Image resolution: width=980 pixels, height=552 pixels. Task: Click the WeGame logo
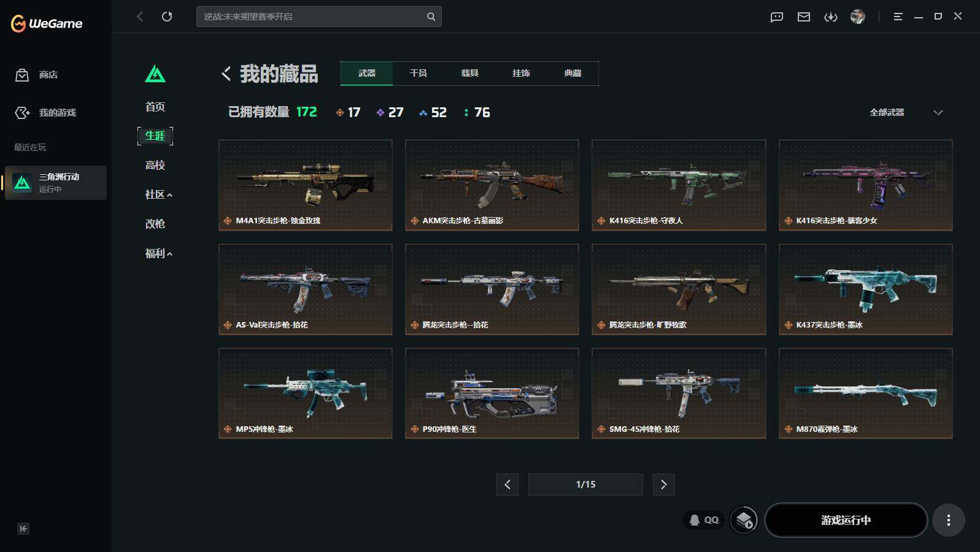click(47, 23)
